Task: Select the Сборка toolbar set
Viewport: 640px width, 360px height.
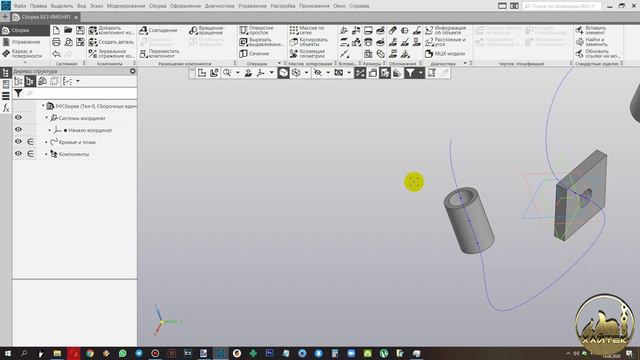Action: [25, 30]
